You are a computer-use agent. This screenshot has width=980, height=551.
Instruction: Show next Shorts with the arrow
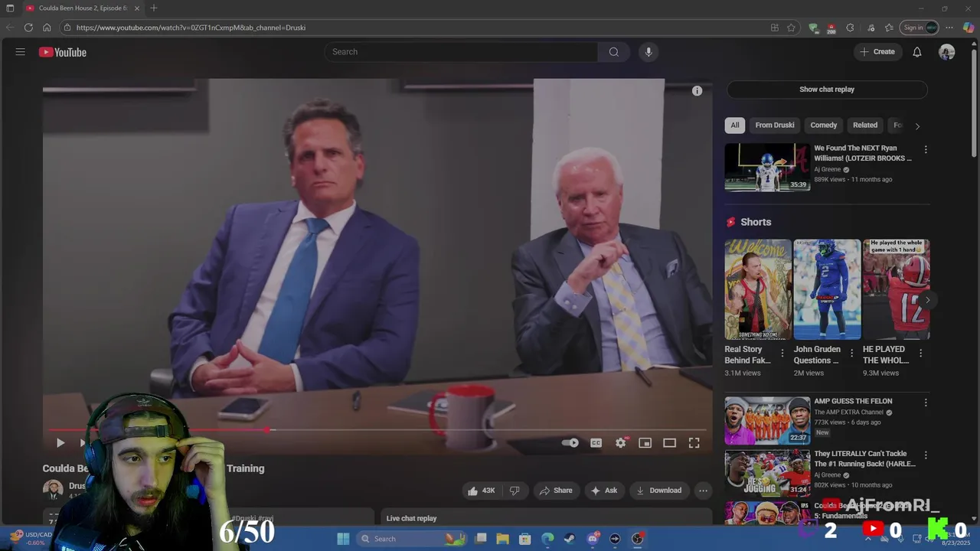pyautogui.click(x=927, y=300)
